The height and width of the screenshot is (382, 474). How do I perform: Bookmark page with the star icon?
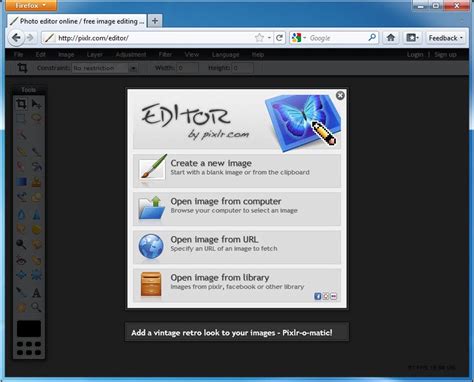[259, 38]
